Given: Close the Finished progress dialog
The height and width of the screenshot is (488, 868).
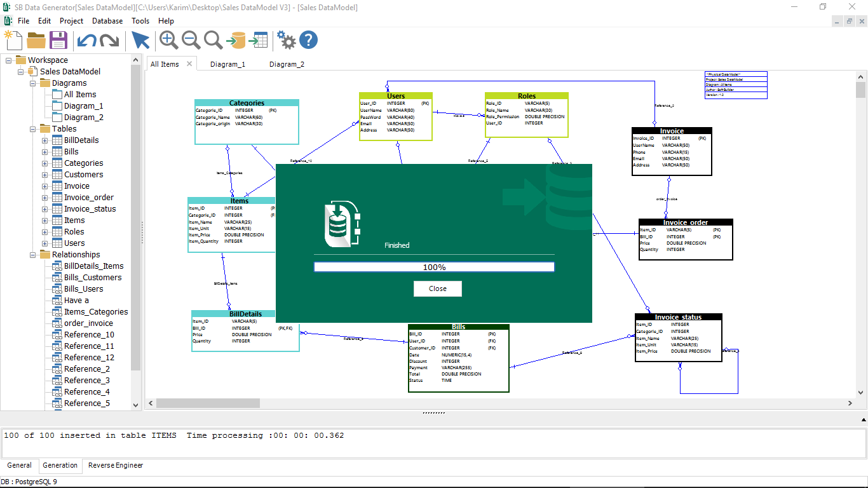Looking at the screenshot, I should pyautogui.click(x=437, y=288).
